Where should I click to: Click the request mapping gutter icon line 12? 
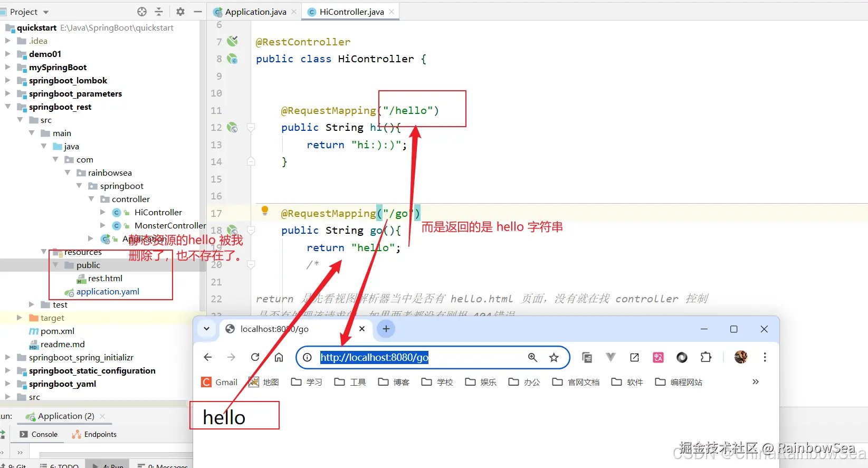[232, 127]
